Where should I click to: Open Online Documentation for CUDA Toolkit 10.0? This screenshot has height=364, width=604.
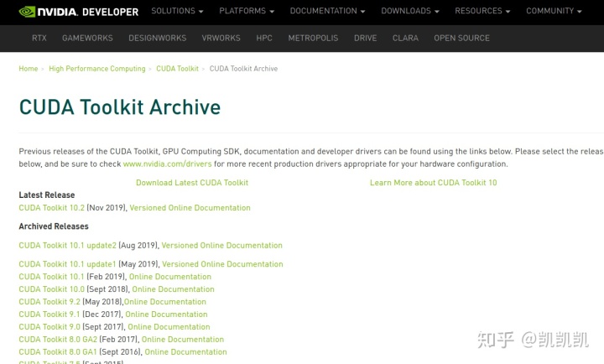[x=174, y=289]
